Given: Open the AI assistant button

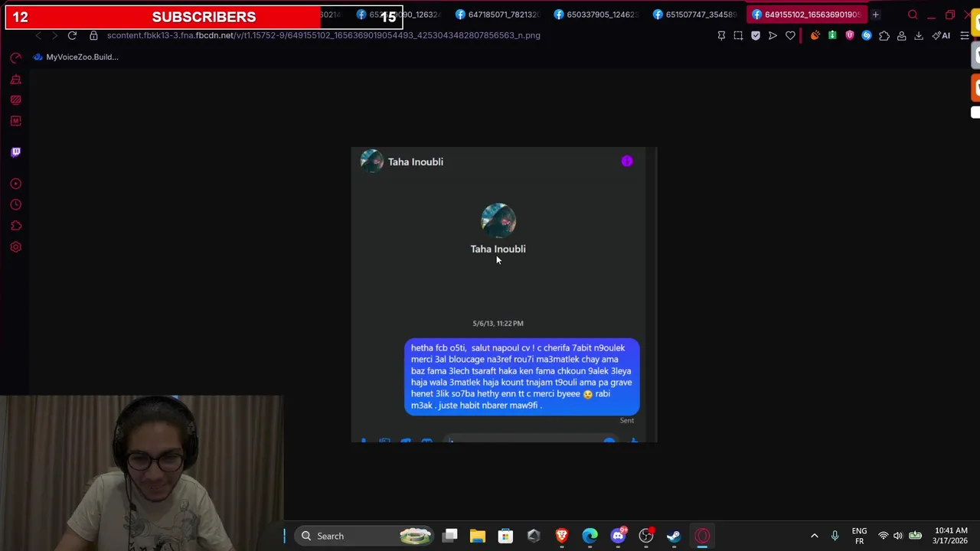Looking at the screenshot, I should (x=942, y=35).
